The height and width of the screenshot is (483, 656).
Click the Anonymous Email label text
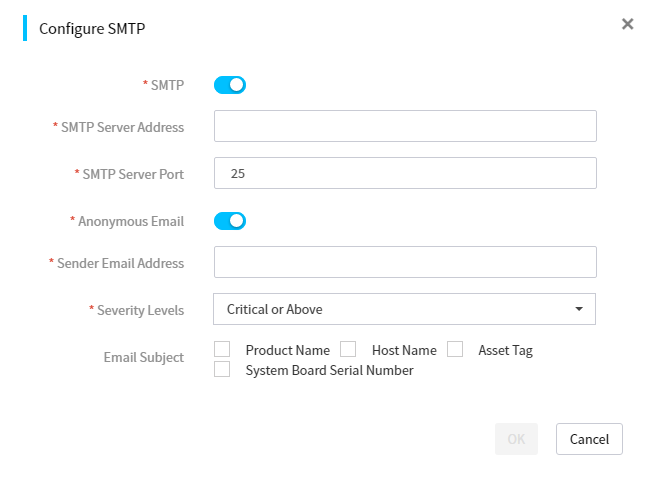pos(131,221)
